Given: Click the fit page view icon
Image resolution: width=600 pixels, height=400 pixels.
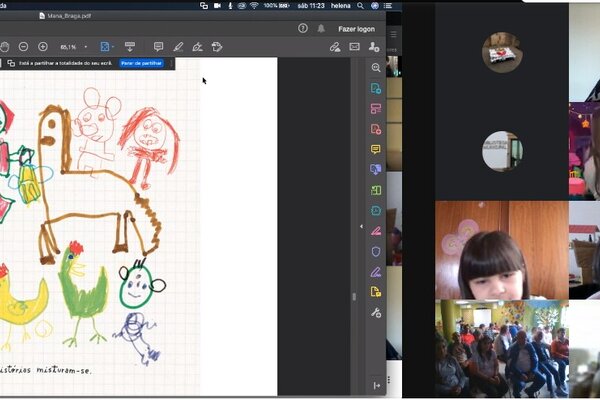Looking at the screenshot, I should (x=104, y=47).
